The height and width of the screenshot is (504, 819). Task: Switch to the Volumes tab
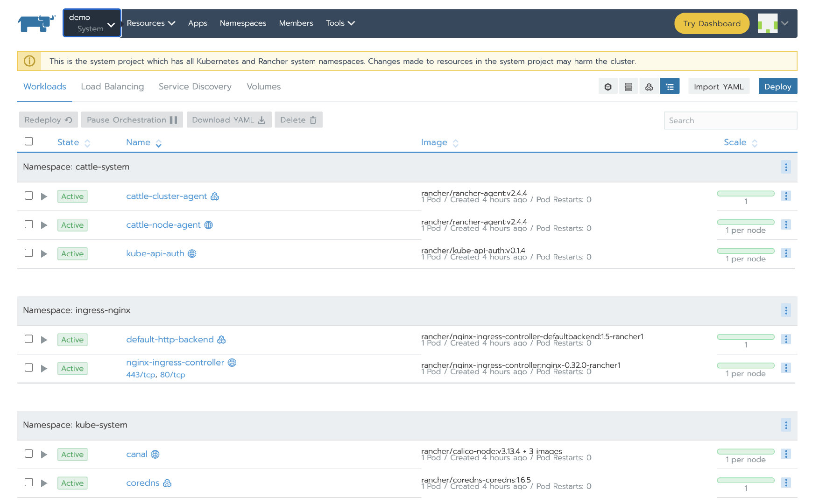(263, 86)
